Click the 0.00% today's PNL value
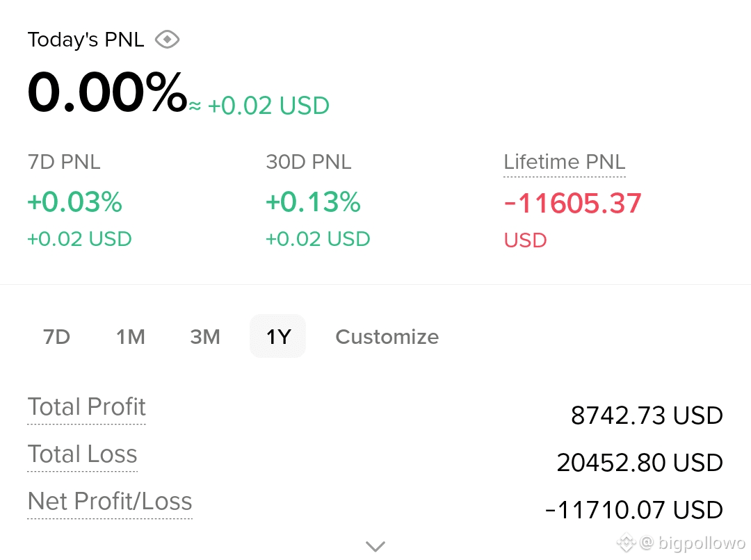The image size is (751, 560). click(107, 92)
